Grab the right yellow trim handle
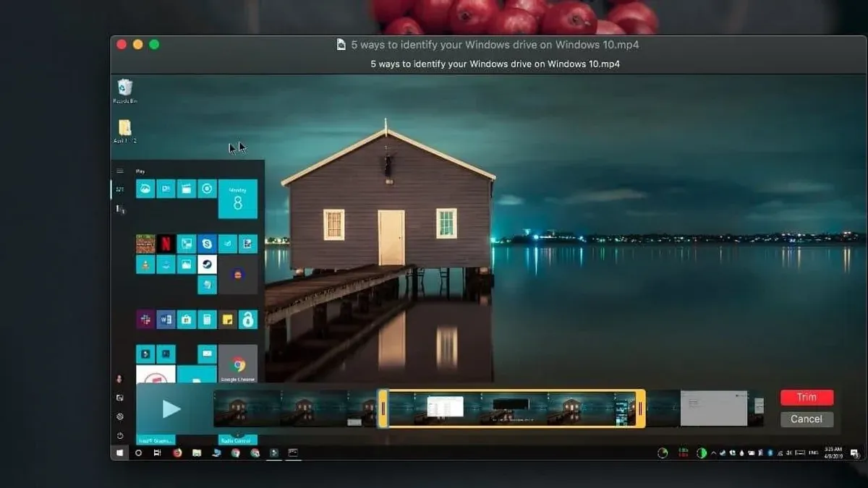This screenshot has width=868, height=488. pos(640,409)
